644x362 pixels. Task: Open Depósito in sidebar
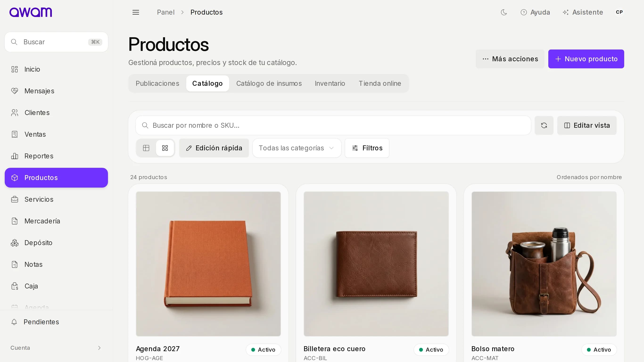tap(56, 243)
